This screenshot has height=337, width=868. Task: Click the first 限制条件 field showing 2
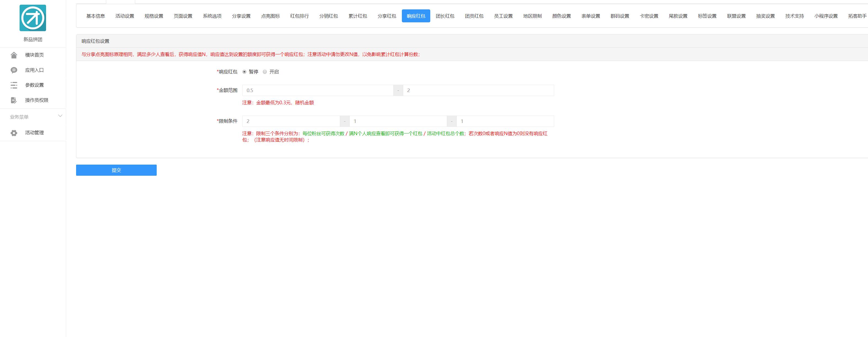click(291, 121)
